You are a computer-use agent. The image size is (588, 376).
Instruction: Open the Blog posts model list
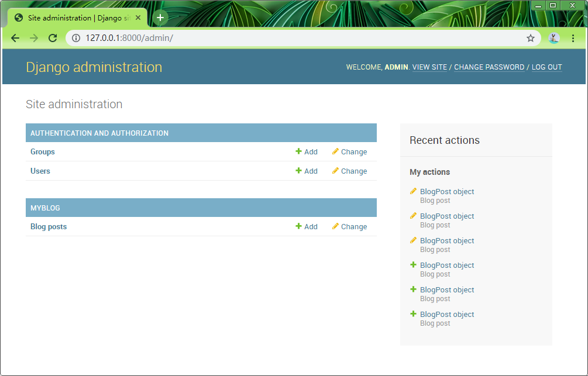[x=49, y=227]
